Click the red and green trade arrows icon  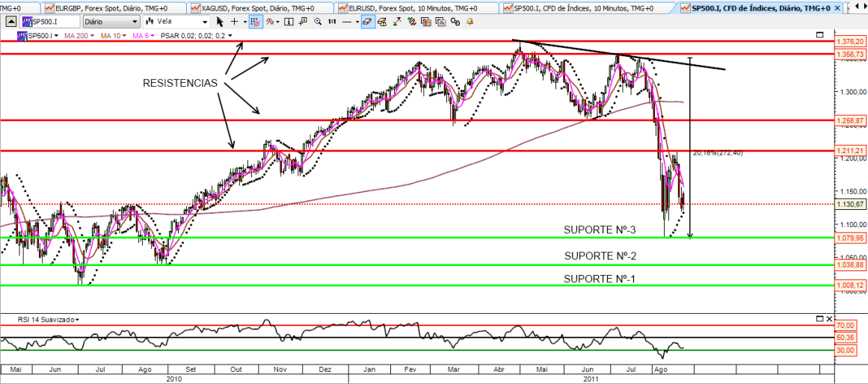tap(412, 22)
